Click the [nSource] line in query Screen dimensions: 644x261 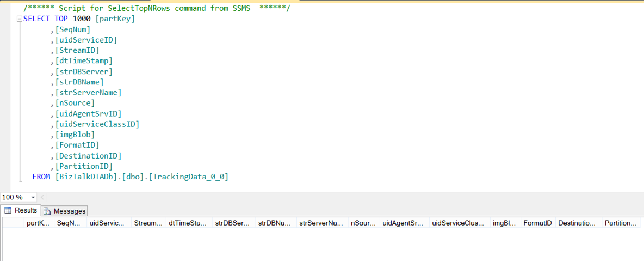coord(75,104)
